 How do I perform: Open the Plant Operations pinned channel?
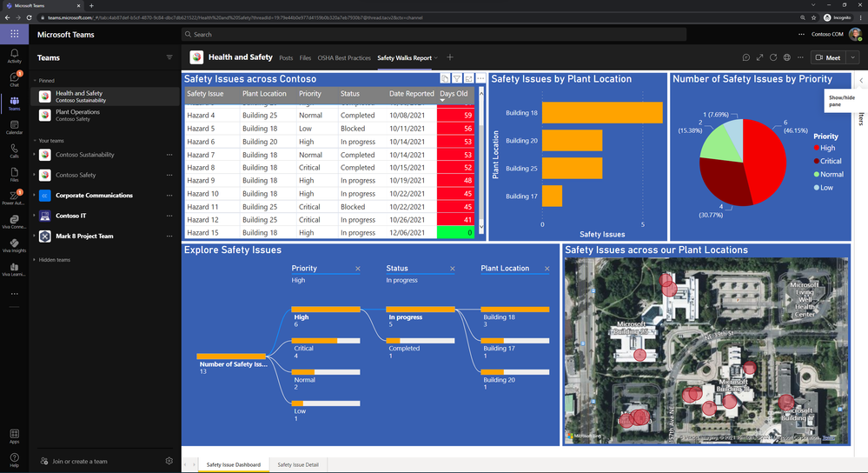click(x=105, y=115)
